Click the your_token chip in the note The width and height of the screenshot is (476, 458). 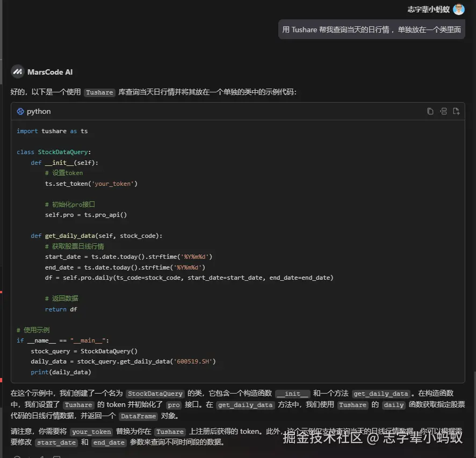tap(91, 432)
